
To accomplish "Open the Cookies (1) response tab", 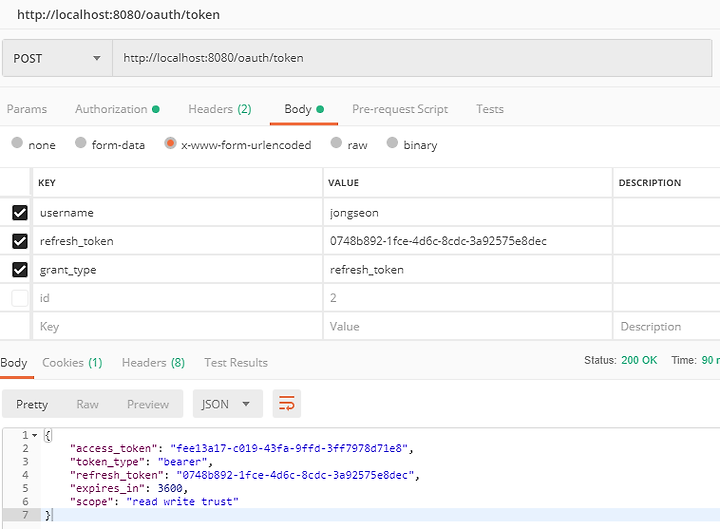I will [72, 363].
